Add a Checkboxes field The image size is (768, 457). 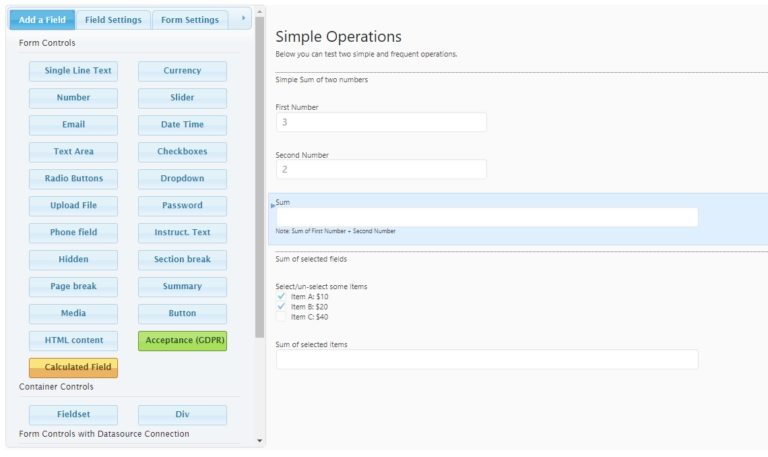(x=182, y=152)
